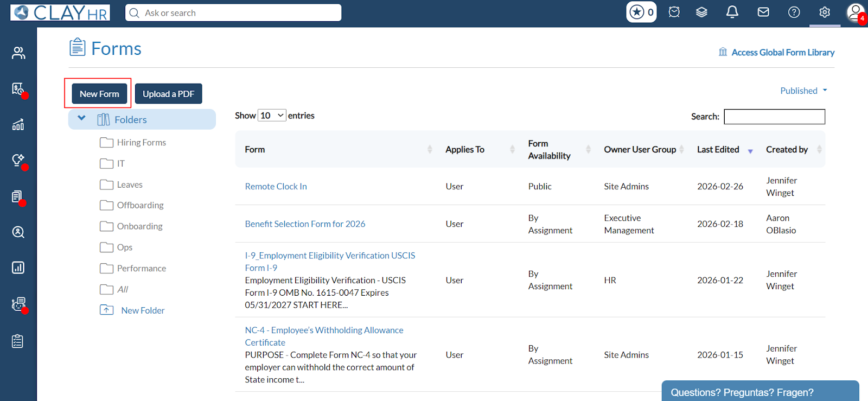Open the chat bot icon in the sidebar
This screenshot has width=868, height=401.
click(x=18, y=304)
